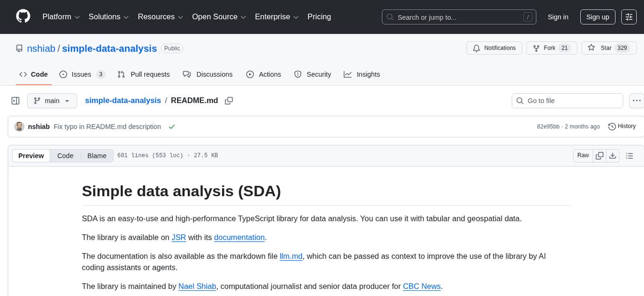Viewport: 644px width, 296px height.
Task: Open the main branch dropdown
Action: point(52,100)
